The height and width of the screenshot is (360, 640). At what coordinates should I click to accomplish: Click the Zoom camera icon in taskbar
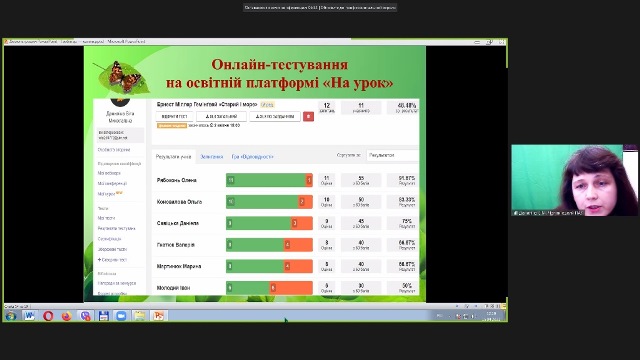[x=121, y=316]
